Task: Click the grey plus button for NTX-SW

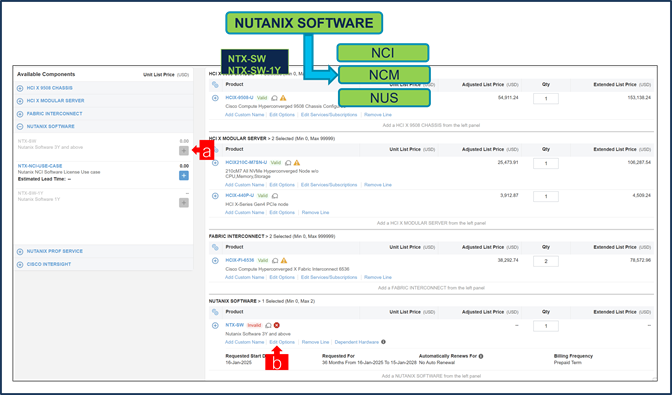Action: click(184, 151)
